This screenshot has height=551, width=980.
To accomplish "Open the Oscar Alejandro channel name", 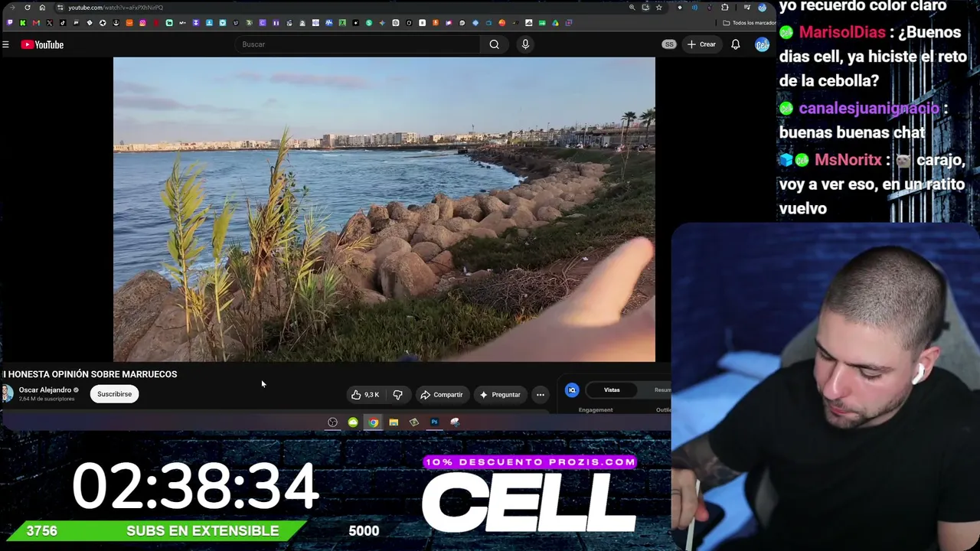I will (x=44, y=390).
